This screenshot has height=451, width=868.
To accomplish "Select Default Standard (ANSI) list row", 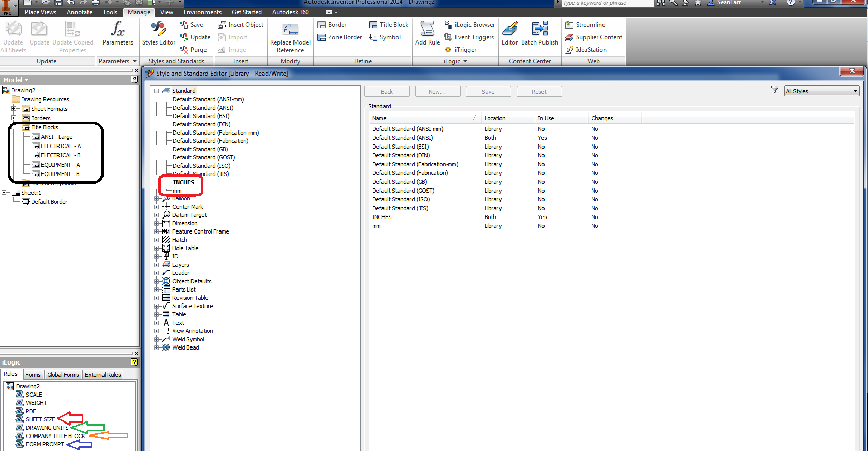I will pos(403,138).
